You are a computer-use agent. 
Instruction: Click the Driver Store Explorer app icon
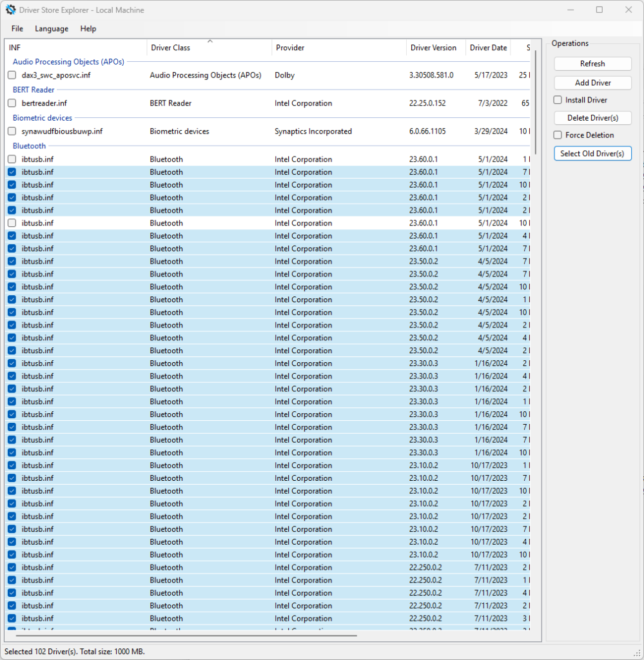(x=11, y=10)
